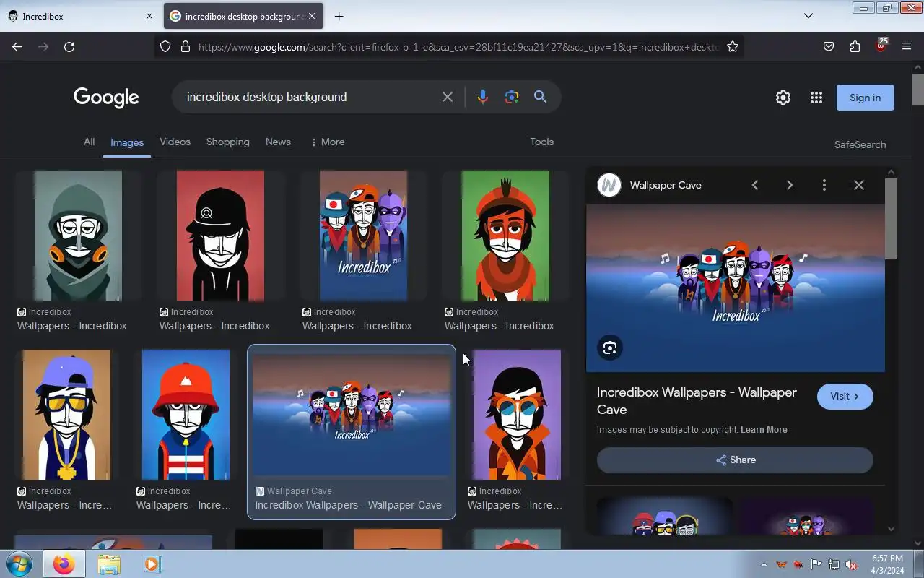Click the main page scrollbar thumb
The image size is (924, 578).
tap(918, 90)
